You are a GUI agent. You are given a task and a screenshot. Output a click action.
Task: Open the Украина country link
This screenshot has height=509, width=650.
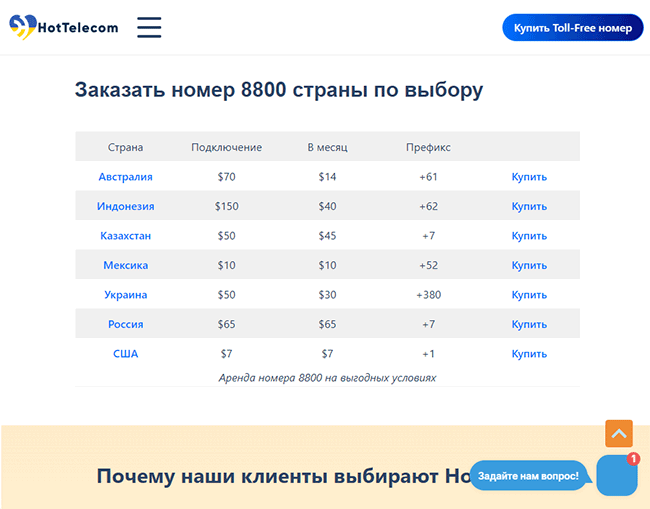pyautogui.click(x=125, y=295)
